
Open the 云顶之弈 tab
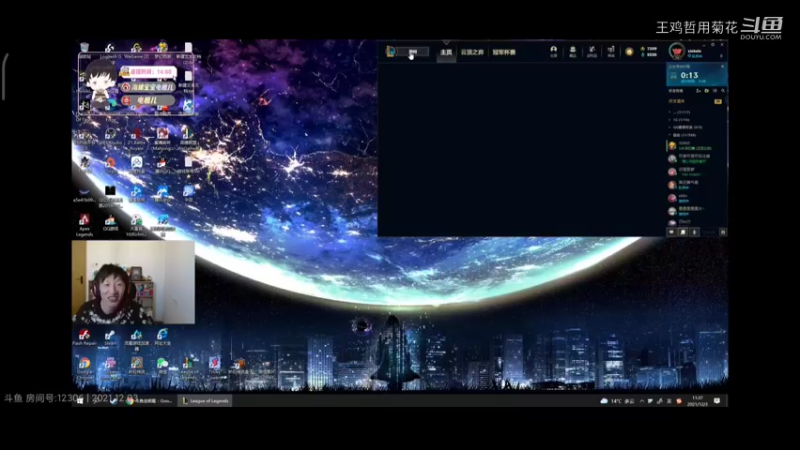pyautogui.click(x=472, y=52)
